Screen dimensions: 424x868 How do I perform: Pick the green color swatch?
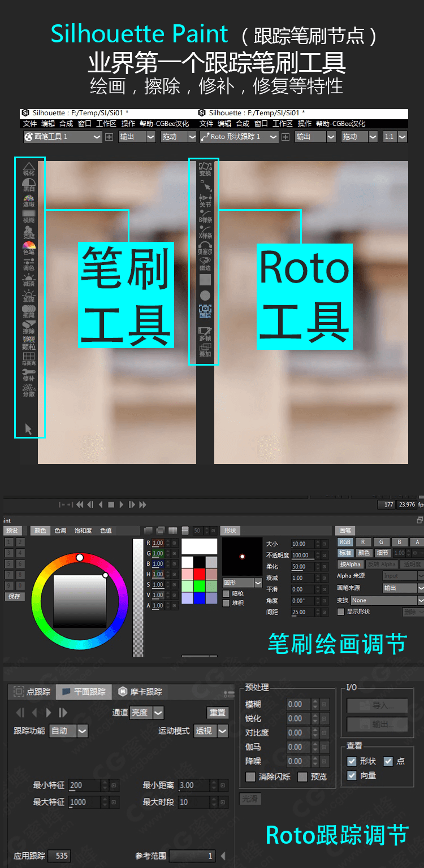tap(199, 585)
